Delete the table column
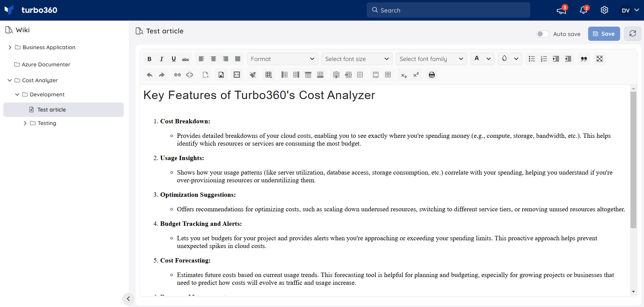This screenshot has width=644, height=307. [336, 75]
